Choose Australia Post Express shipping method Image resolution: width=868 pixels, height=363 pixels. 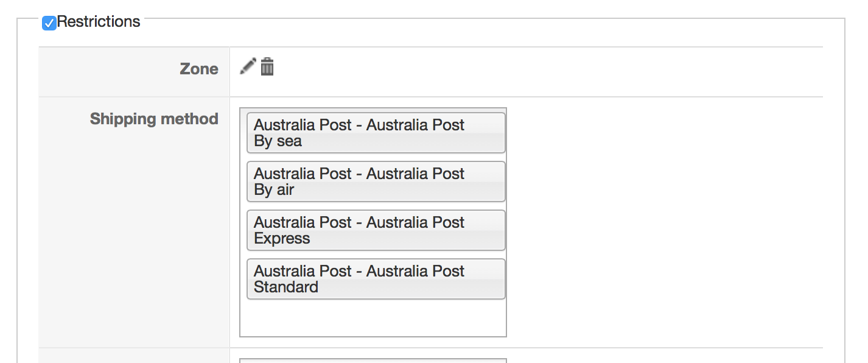pos(376,230)
